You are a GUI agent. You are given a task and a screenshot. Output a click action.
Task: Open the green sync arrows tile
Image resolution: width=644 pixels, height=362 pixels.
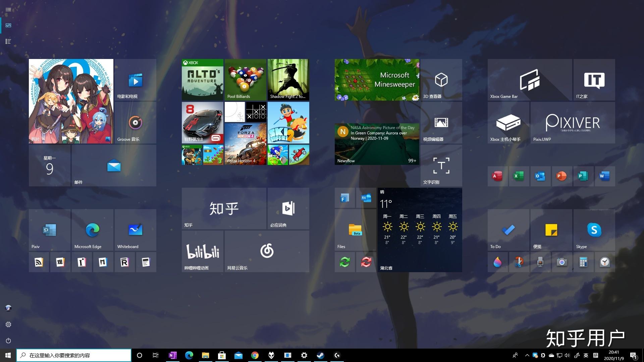click(x=344, y=262)
